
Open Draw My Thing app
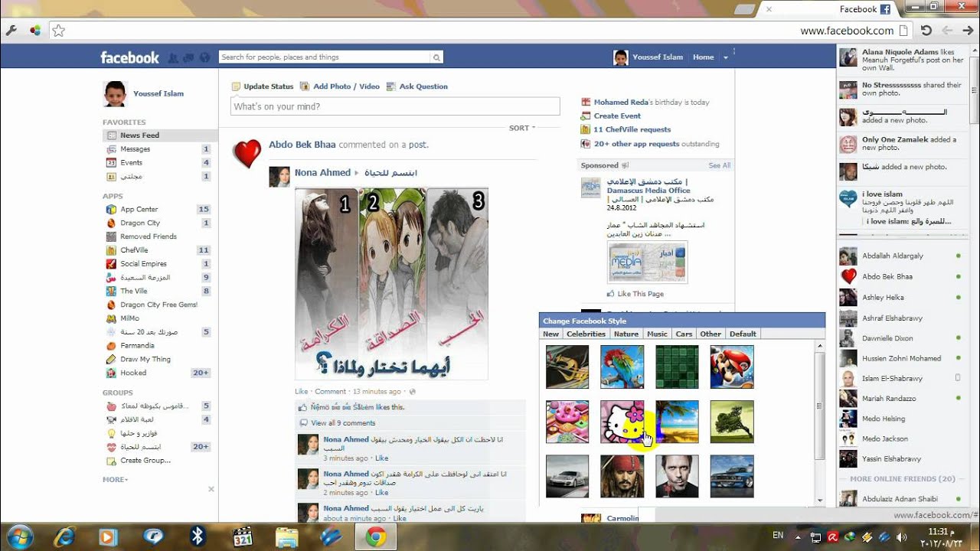[x=145, y=359]
